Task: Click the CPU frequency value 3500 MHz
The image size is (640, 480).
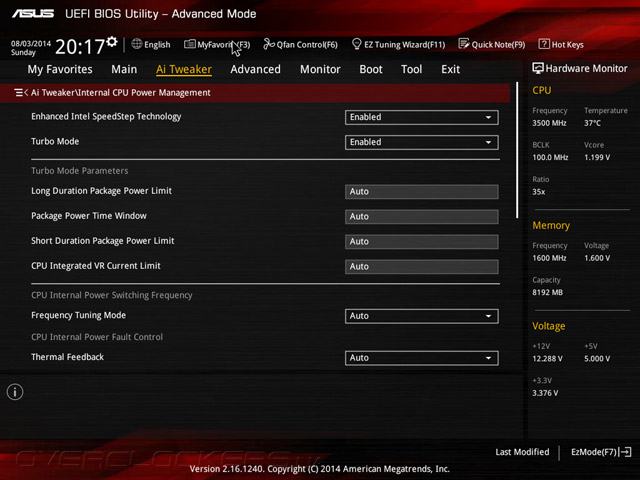Action: click(549, 123)
